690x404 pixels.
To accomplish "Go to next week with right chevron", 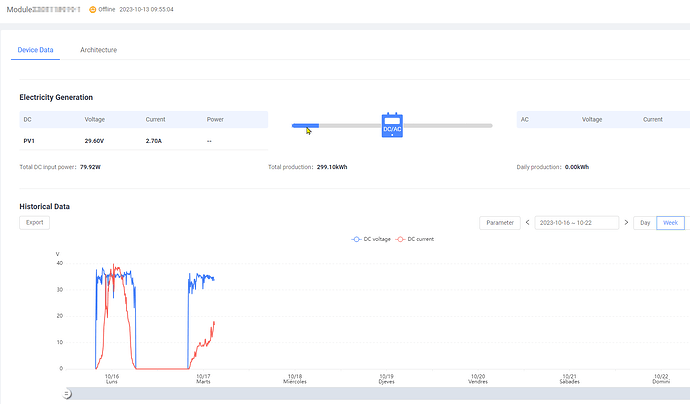I will (x=626, y=223).
